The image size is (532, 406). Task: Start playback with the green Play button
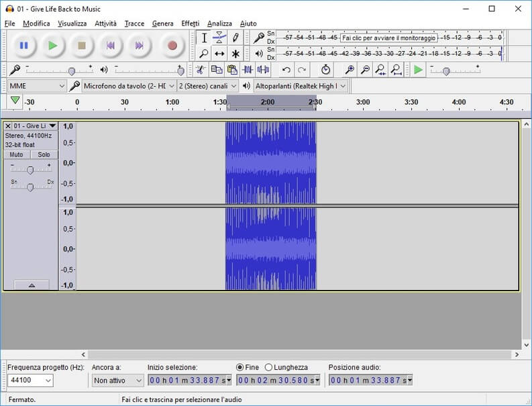click(x=52, y=46)
